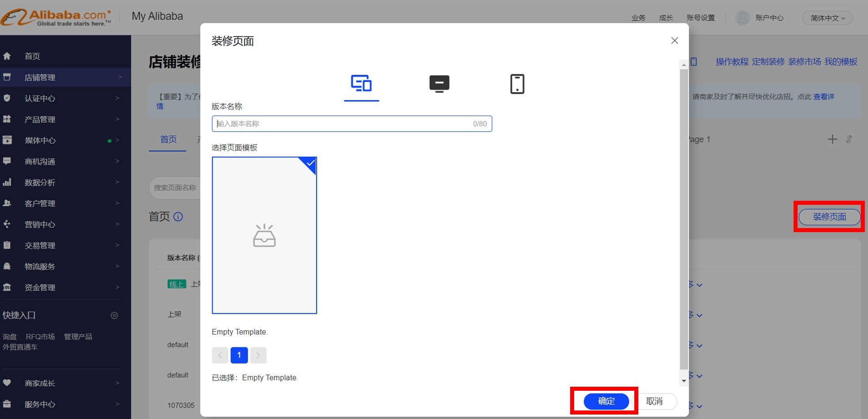
Task: Open the 数据分析 analytics section icon
Action: tap(7, 182)
